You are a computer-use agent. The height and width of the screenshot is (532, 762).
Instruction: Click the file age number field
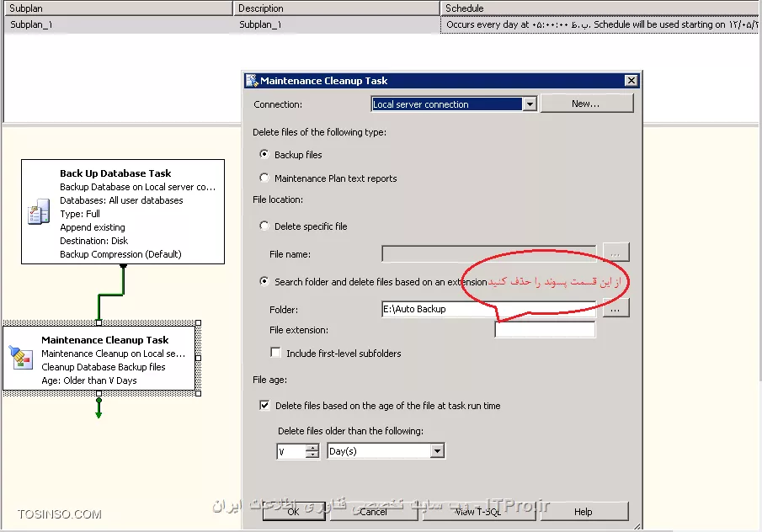[x=291, y=451]
